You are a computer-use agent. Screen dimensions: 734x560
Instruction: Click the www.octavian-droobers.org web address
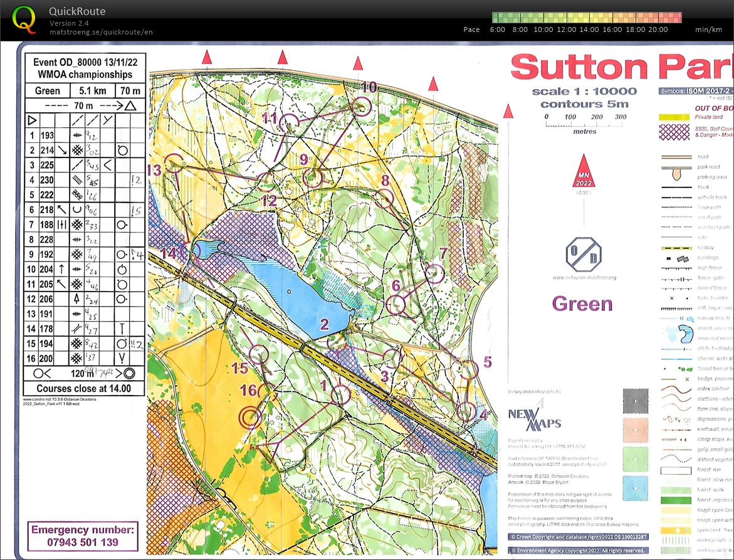(584, 278)
